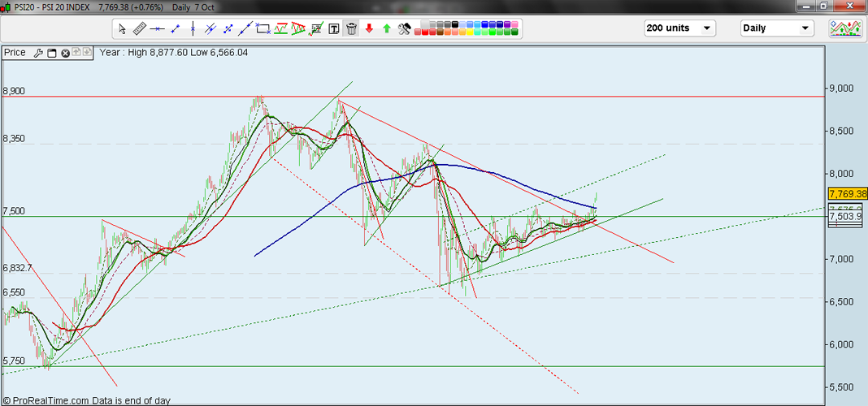This screenshot has width=868, height=406.
Task: Insert a green up arrow marker
Action: [386, 28]
